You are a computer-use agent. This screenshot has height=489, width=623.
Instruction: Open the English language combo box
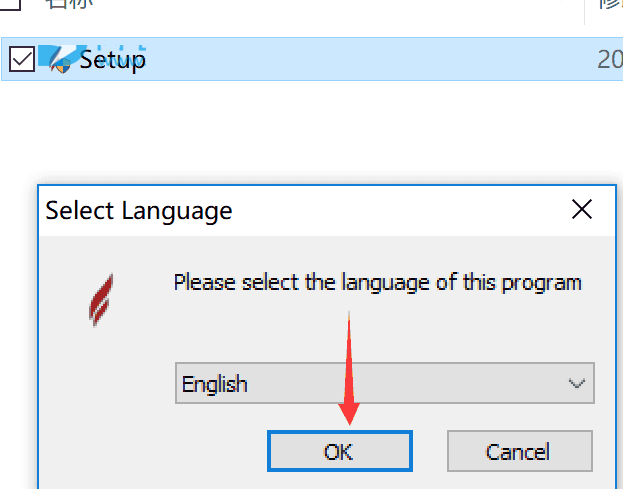(385, 383)
